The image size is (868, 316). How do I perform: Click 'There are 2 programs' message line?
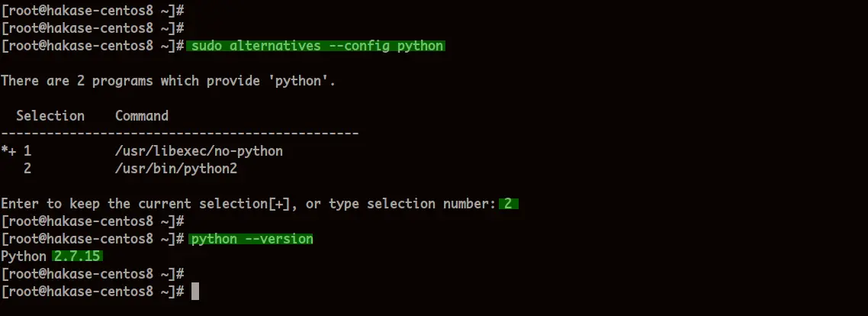[x=169, y=81]
